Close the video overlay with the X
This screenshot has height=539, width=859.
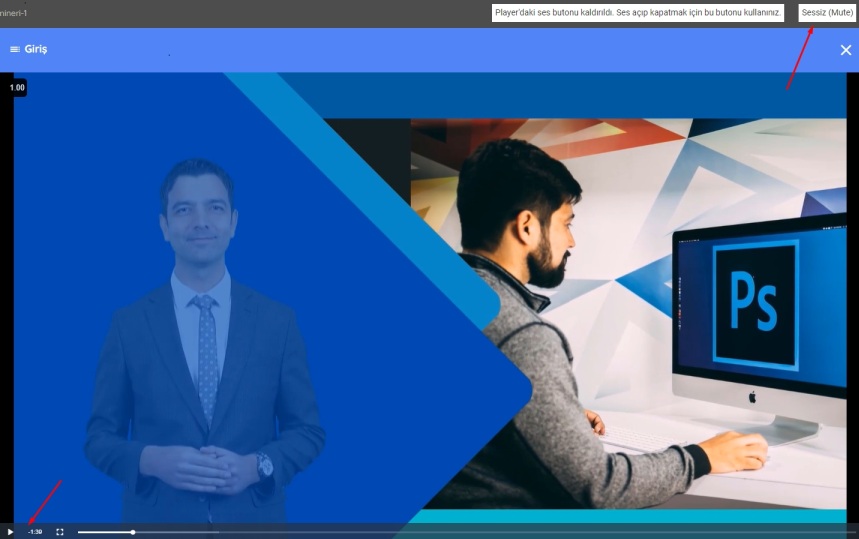[845, 50]
